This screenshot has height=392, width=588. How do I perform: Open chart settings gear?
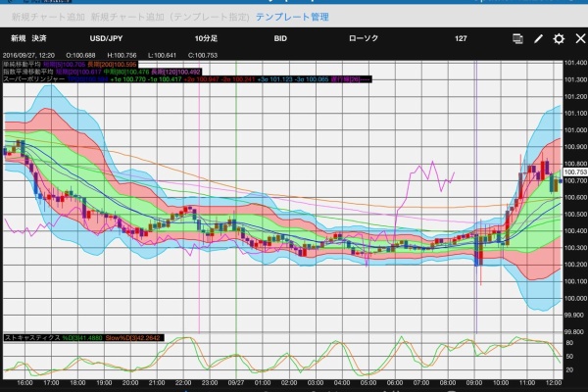(x=559, y=38)
